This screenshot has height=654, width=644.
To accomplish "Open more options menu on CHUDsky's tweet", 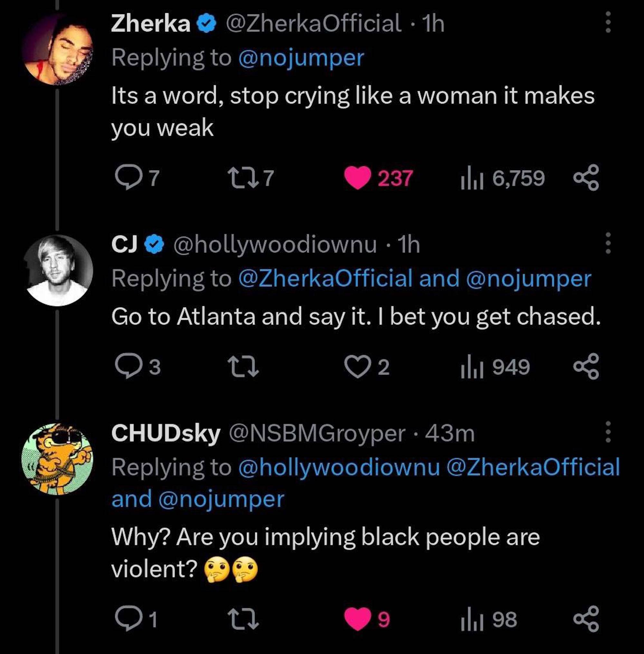I will (608, 432).
